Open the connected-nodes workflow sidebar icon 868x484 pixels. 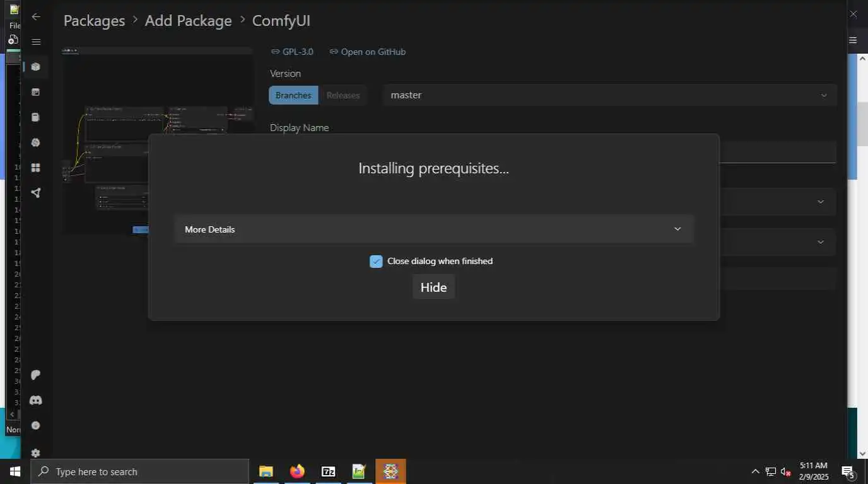click(x=36, y=193)
